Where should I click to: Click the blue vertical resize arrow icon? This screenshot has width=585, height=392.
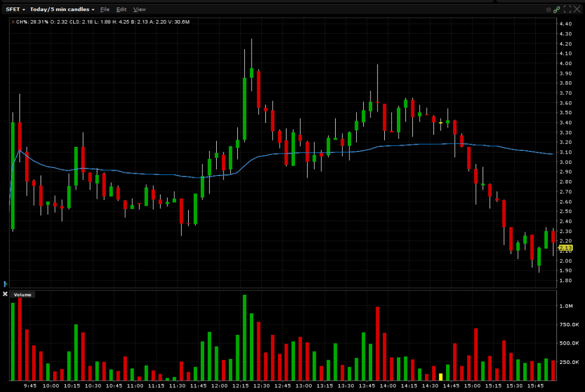coord(5,283)
